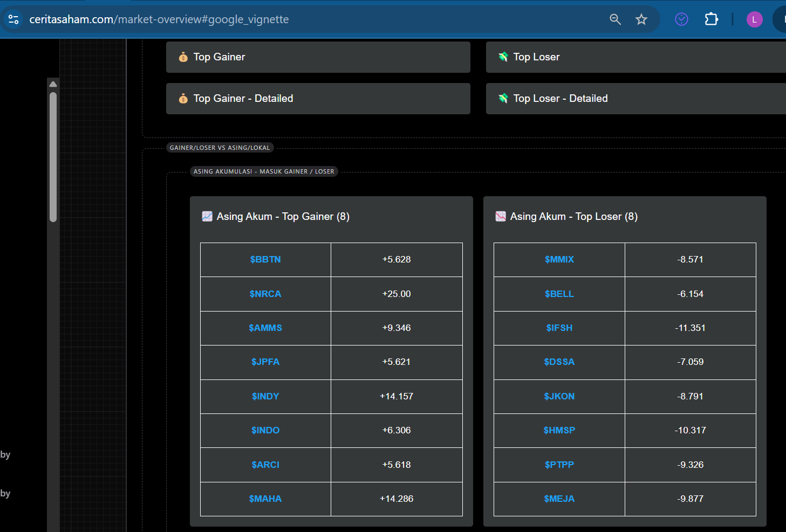Select the +6.306 value for INDO
The height and width of the screenshot is (532, 786).
click(397, 430)
